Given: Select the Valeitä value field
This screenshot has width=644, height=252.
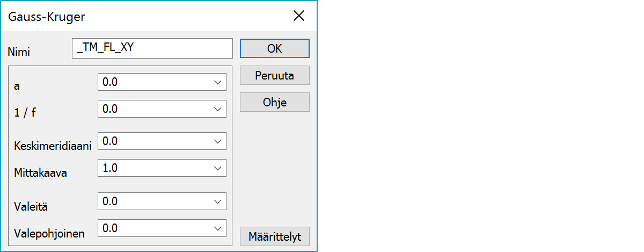Looking at the screenshot, I should point(154,201).
